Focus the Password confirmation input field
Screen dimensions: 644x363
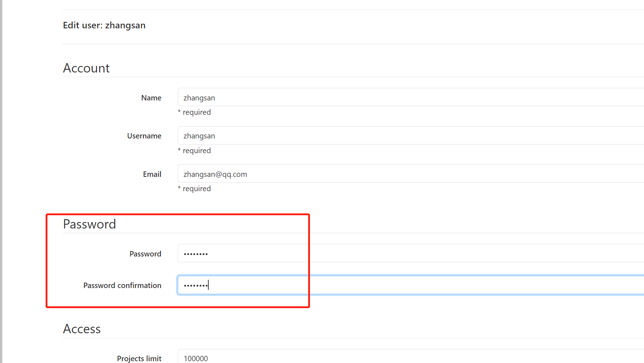click(411, 285)
